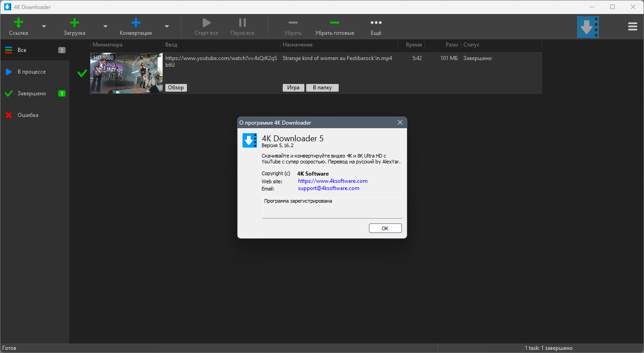This screenshot has width=644, height=353.
Task: Click the Игра button
Action: pos(294,88)
